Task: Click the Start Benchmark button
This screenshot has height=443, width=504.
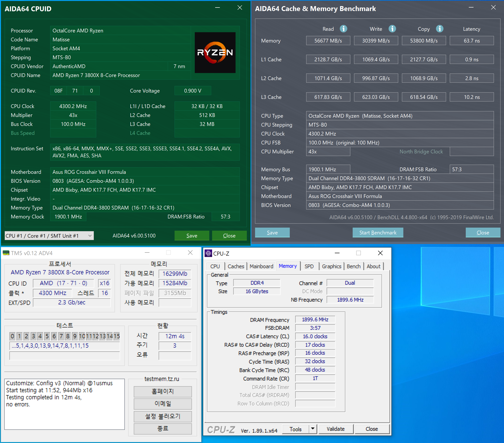Action: [x=378, y=233]
